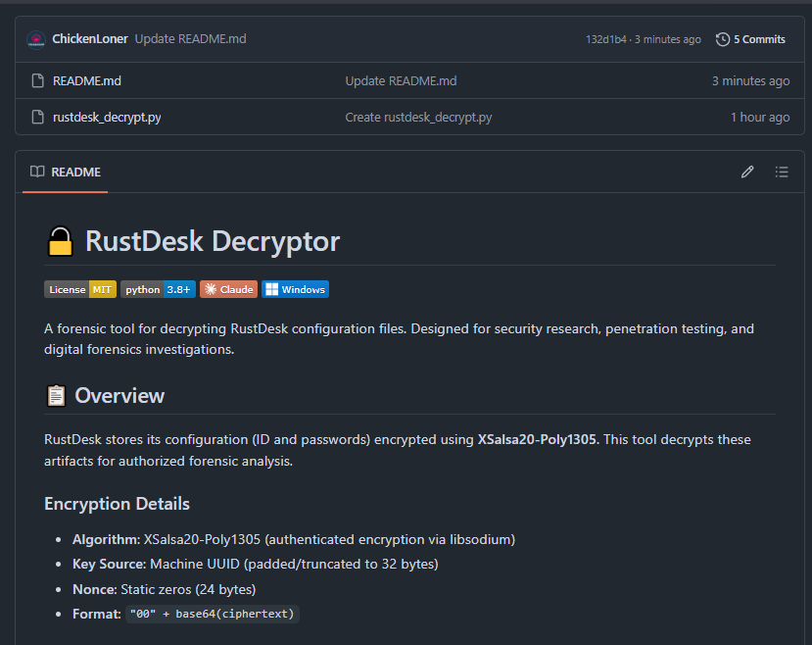The height and width of the screenshot is (645, 812).
Task: Click the 'Overview' heading
Action: 119,396
